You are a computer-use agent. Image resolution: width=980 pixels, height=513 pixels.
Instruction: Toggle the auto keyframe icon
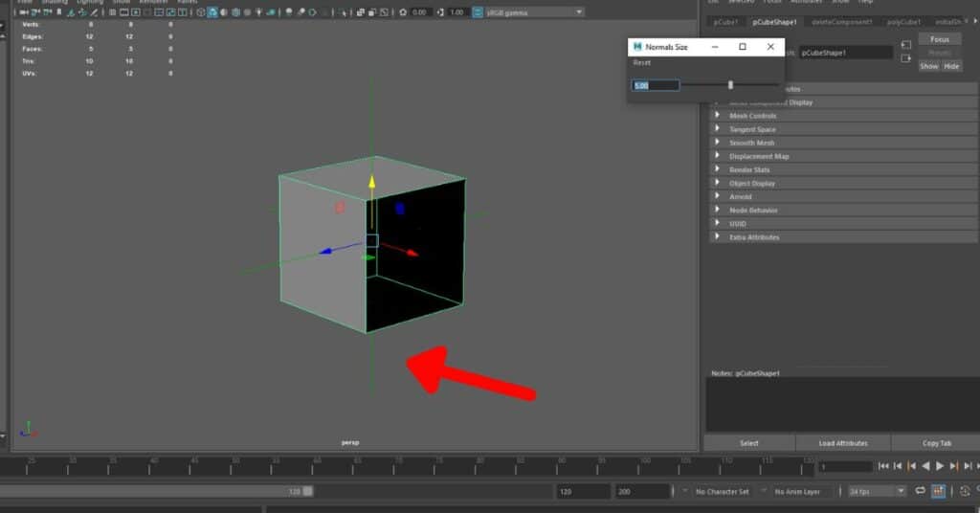pyautogui.click(x=938, y=491)
